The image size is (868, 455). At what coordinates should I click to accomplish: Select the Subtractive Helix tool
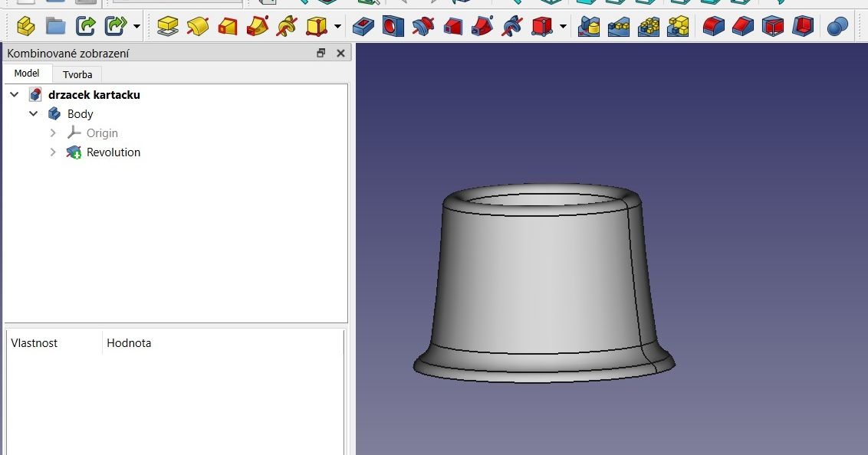point(512,26)
